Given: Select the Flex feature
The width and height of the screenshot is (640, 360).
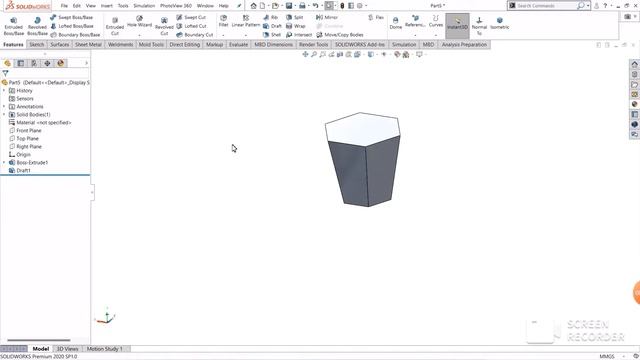Looking at the screenshot, I should 376,18.
